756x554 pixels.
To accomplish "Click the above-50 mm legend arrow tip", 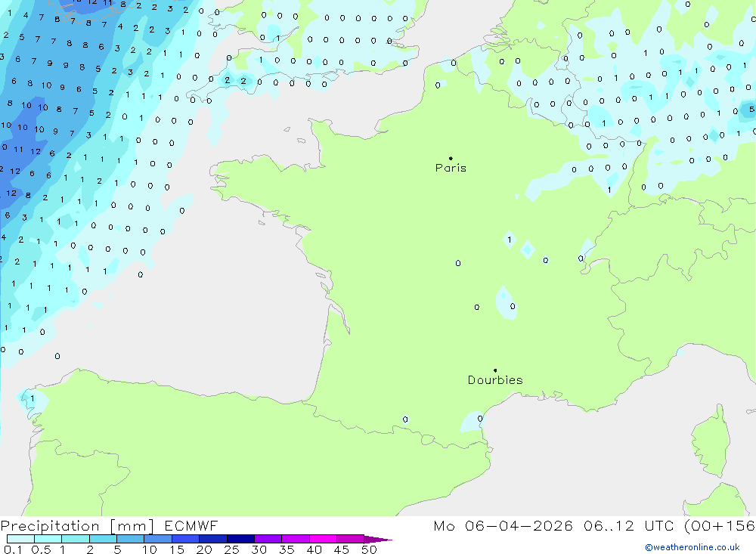I will coord(379,540).
